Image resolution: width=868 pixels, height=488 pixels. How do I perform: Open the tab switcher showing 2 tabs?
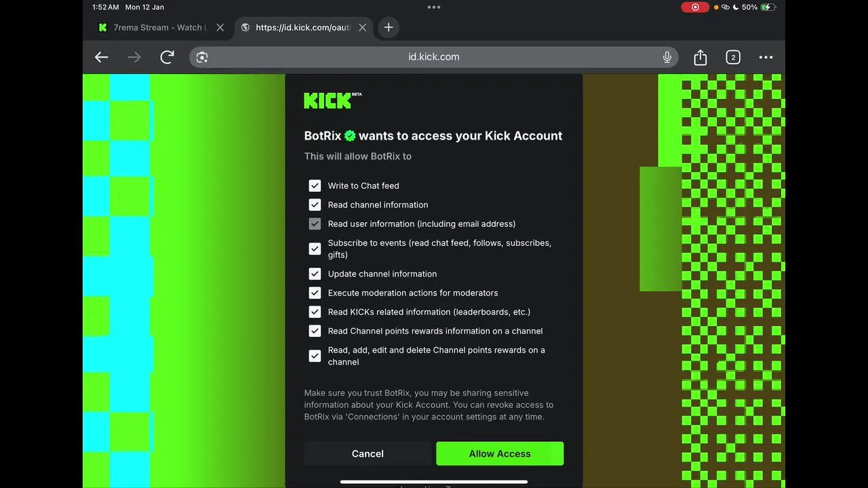733,58
